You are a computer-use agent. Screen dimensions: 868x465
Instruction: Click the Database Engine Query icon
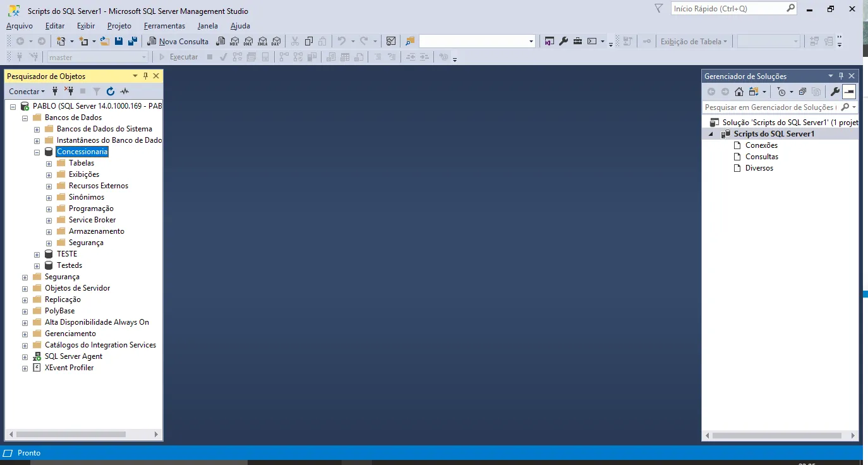click(220, 41)
